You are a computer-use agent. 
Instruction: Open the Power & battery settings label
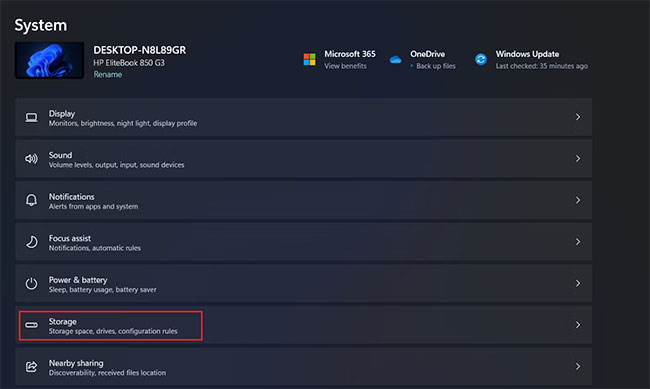tap(78, 280)
